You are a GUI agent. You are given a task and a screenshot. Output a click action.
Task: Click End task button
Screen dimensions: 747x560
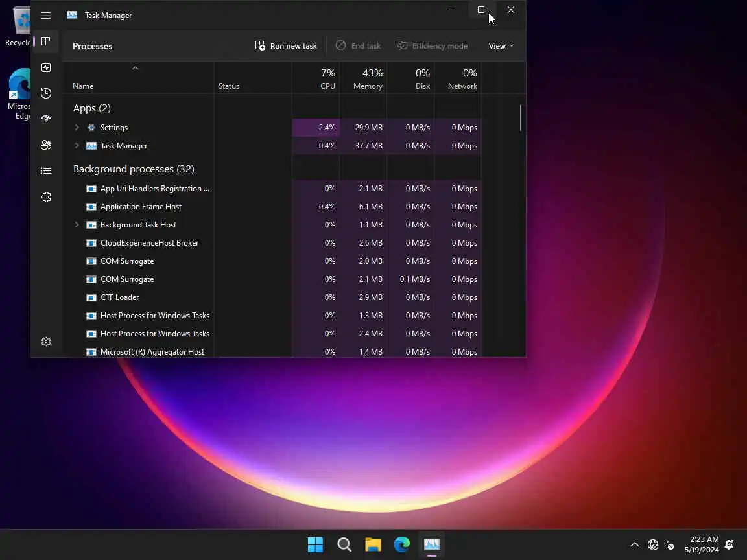tap(358, 46)
